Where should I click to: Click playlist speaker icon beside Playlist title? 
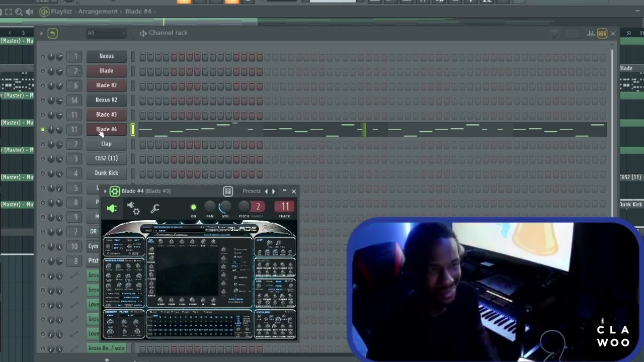point(44,11)
